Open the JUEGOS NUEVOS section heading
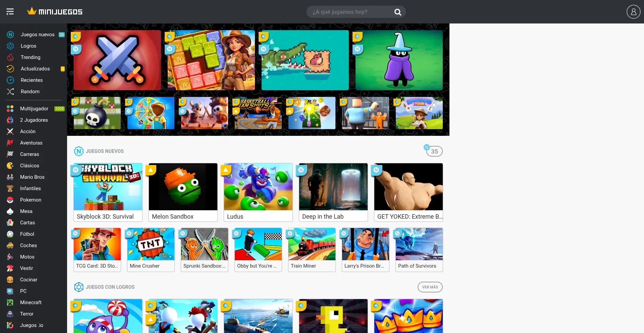Screen dimensions: 644x333 click(x=105, y=151)
